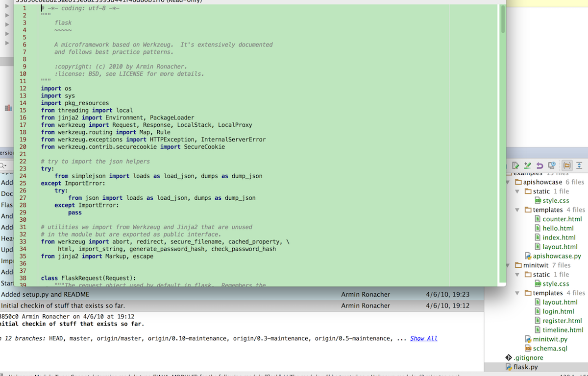Open the search options dropdown magnifier
Image resolution: width=588 pixels, height=376 pixels.
[x=3, y=166]
